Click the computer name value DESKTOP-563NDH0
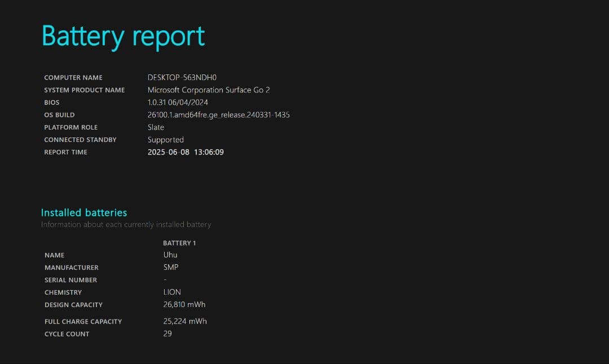 tap(182, 78)
